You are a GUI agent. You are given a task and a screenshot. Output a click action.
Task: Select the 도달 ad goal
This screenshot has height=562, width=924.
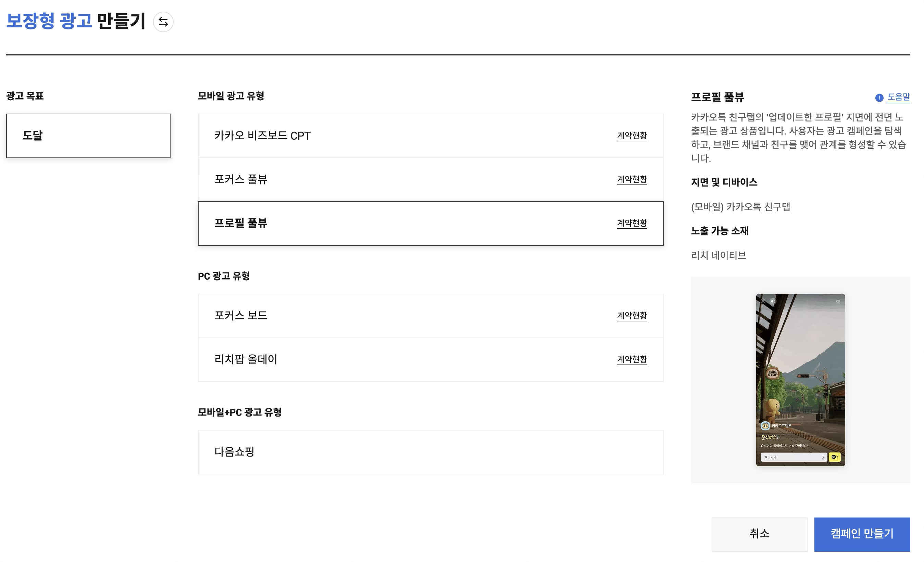click(x=88, y=136)
